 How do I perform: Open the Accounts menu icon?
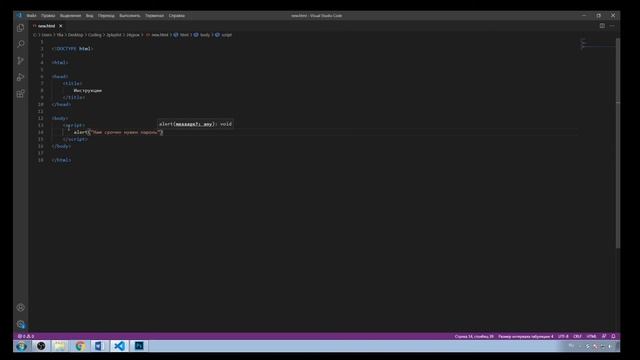pos(20,307)
